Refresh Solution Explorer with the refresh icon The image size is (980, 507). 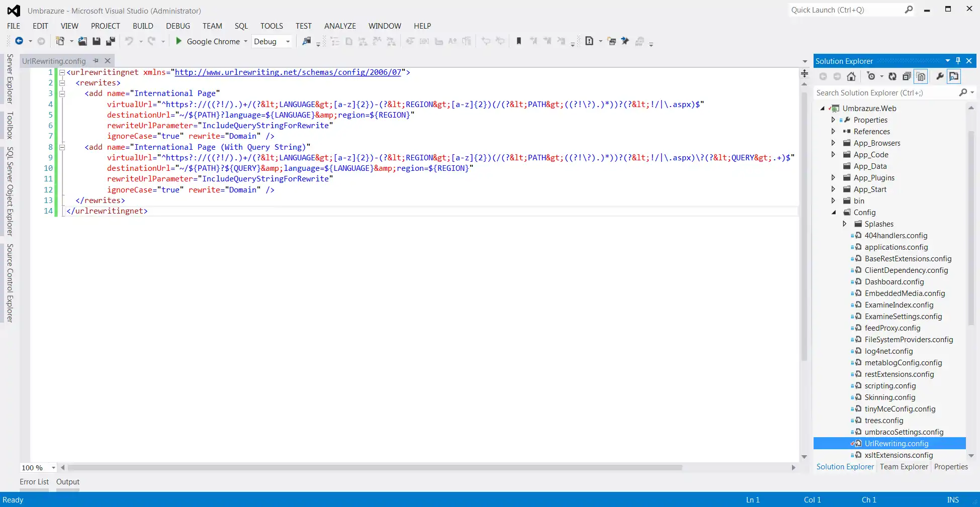click(x=893, y=76)
